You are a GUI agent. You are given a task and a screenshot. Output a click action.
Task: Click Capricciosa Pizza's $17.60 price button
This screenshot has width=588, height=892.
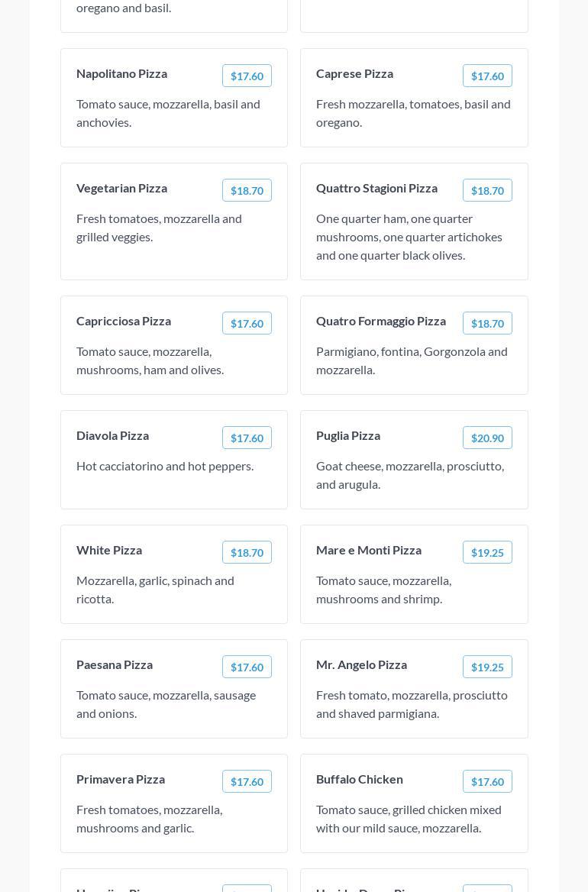point(247,323)
